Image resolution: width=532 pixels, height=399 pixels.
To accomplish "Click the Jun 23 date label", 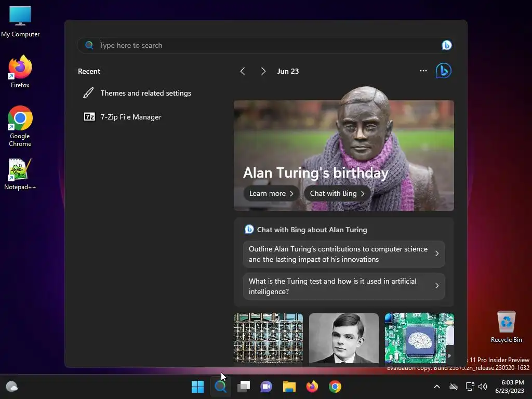I will tap(288, 71).
